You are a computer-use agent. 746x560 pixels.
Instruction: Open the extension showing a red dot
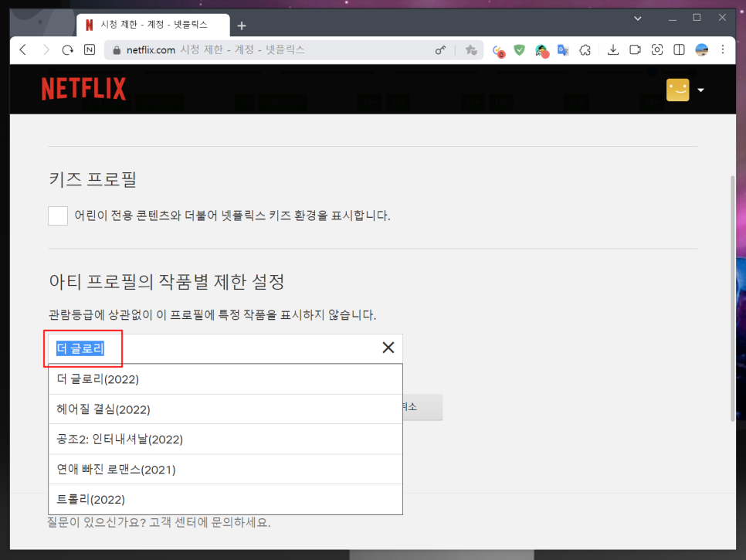pyautogui.click(x=541, y=50)
